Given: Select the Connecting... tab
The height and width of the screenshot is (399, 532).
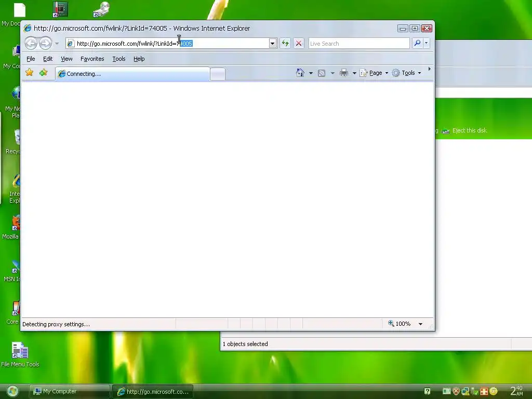Looking at the screenshot, I should pyautogui.click(x=132, y=74).
